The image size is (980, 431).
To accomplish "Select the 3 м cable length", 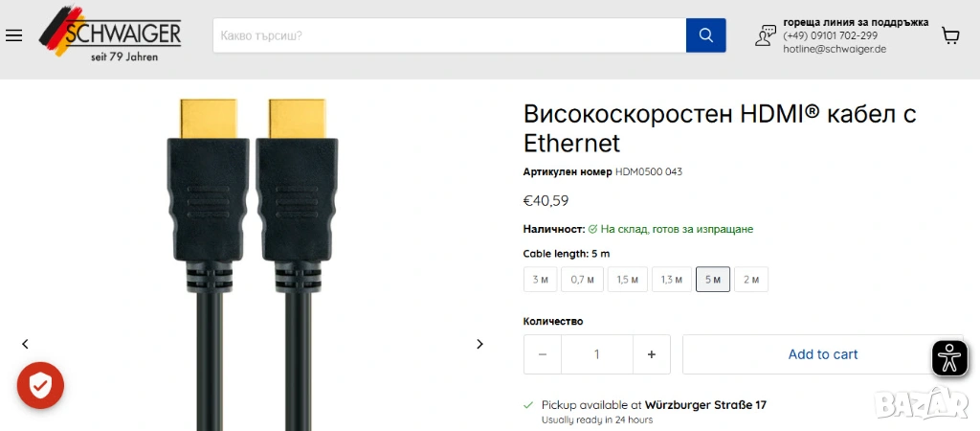I will pyautogui.click(x=540, y=280).
